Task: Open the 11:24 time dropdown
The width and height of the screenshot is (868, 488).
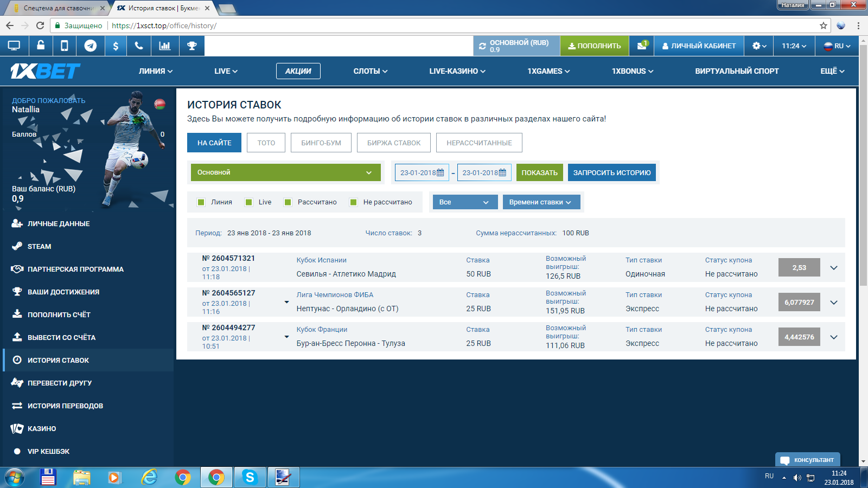Action: pyautogui.click(x=794, y=46)
